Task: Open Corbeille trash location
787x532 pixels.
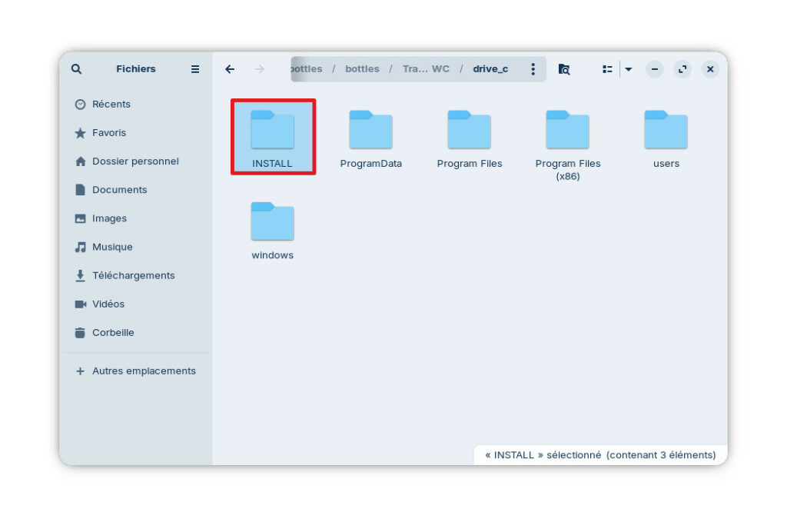Action: 113,333
